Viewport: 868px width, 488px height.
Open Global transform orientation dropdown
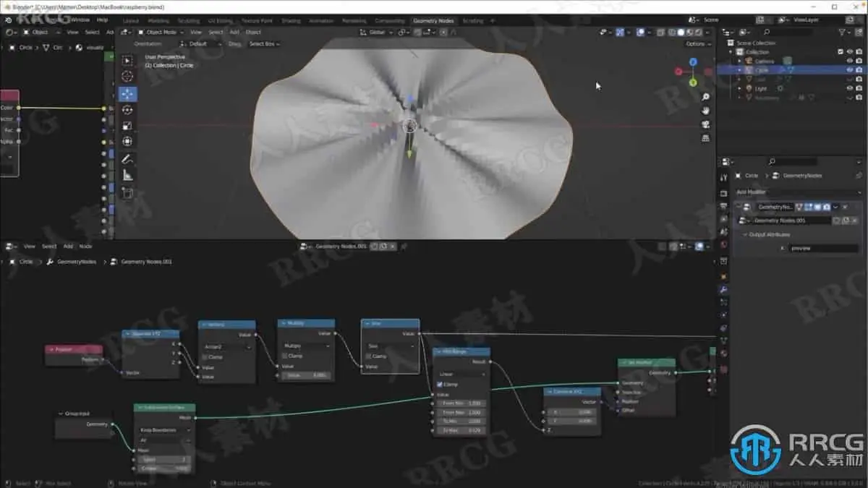[x=377, y=33]
